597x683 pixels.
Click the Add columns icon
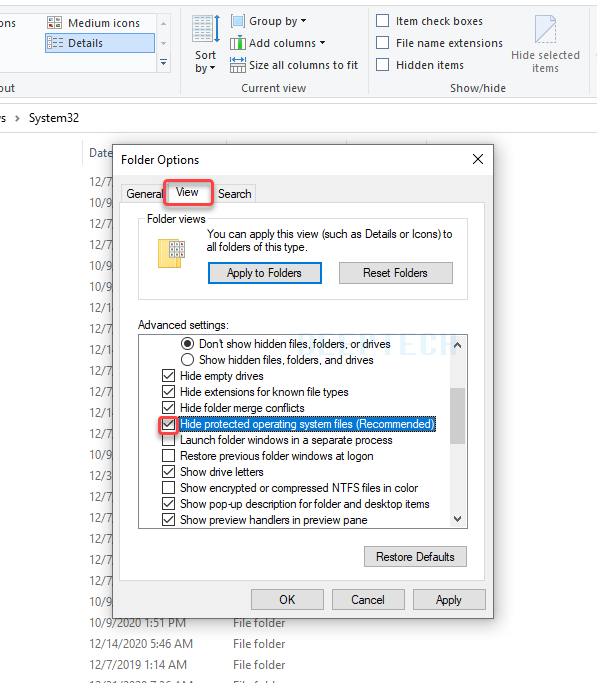click(238, 43)
